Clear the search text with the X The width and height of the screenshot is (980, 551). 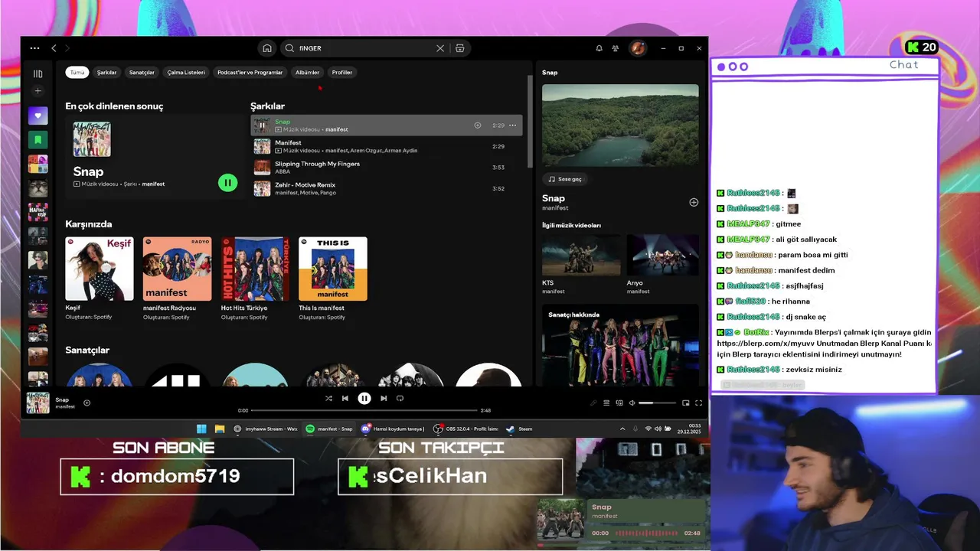[x=440, y=48]
